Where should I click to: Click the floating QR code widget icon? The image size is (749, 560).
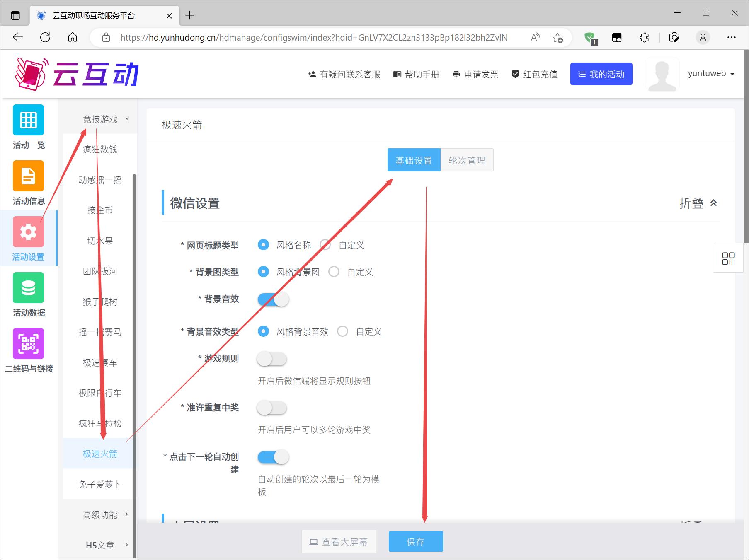[728, 258]
